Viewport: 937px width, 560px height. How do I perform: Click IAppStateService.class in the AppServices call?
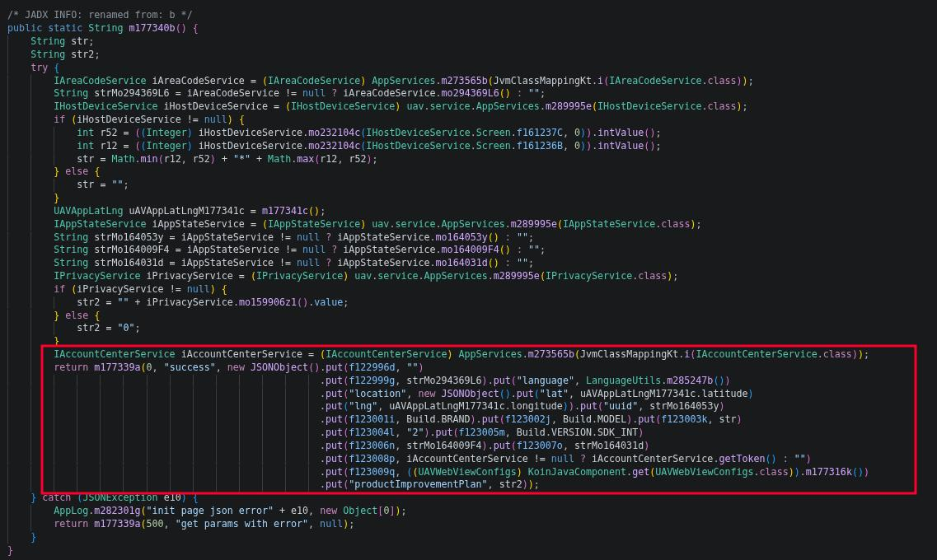tap(626, 224)
